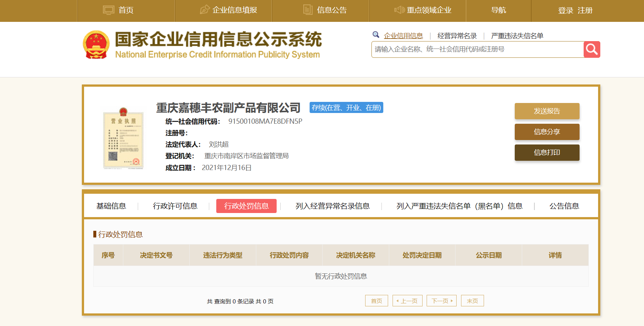Switch to the 列入经营异常名录信息 tab
The height and width of the screenshot is (326, 644).
coord(333,206)
